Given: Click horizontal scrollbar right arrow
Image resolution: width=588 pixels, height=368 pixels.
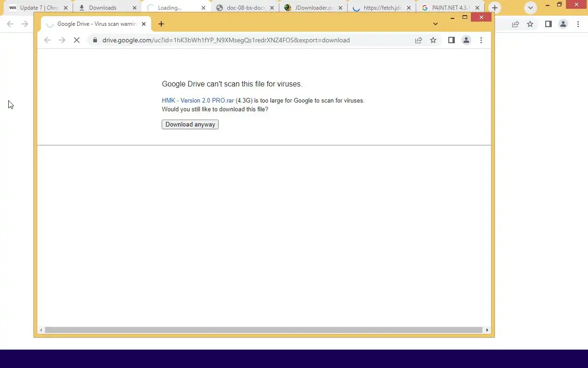Looking at the screenshot, I should tap(487, 330).
